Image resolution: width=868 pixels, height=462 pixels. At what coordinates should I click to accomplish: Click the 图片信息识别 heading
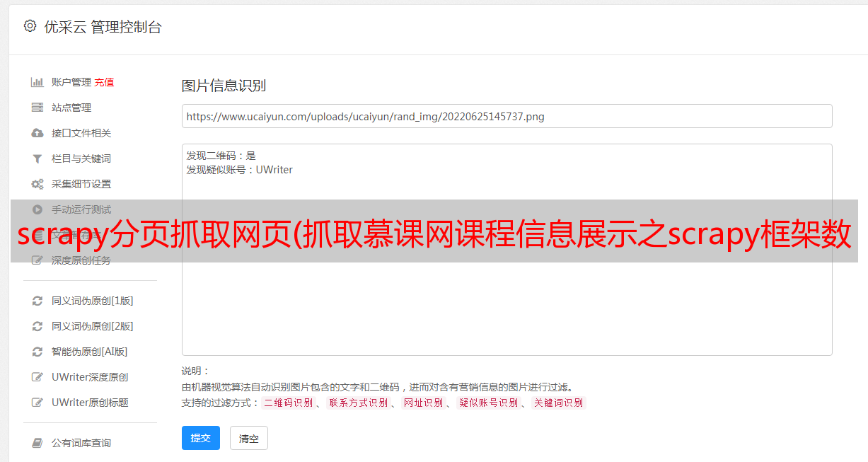(224, 86)
